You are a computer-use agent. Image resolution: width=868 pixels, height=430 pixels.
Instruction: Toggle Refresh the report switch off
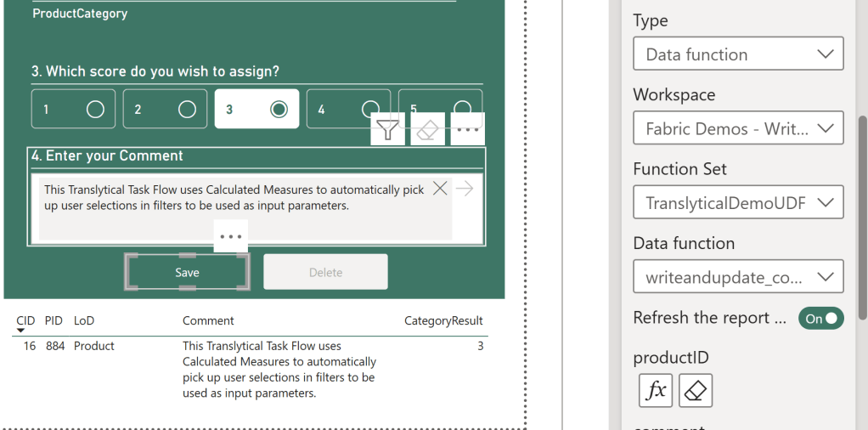click(x=821, y=319)
